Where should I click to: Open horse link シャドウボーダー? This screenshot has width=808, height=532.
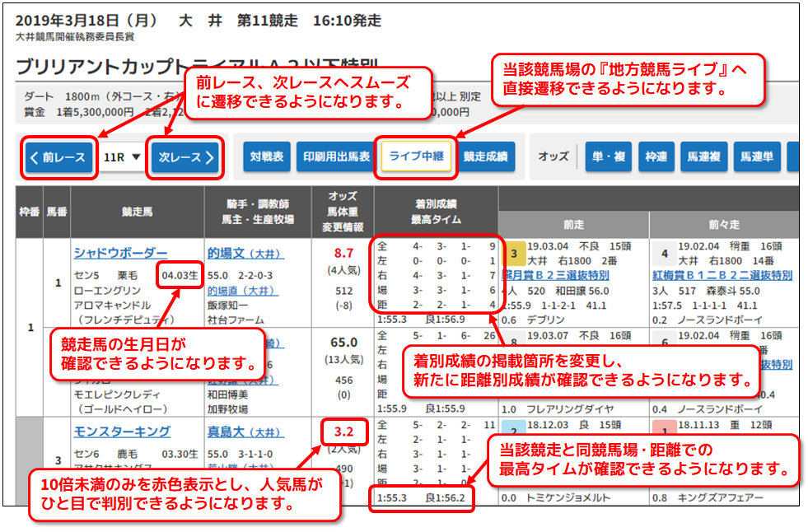point(120,253)
